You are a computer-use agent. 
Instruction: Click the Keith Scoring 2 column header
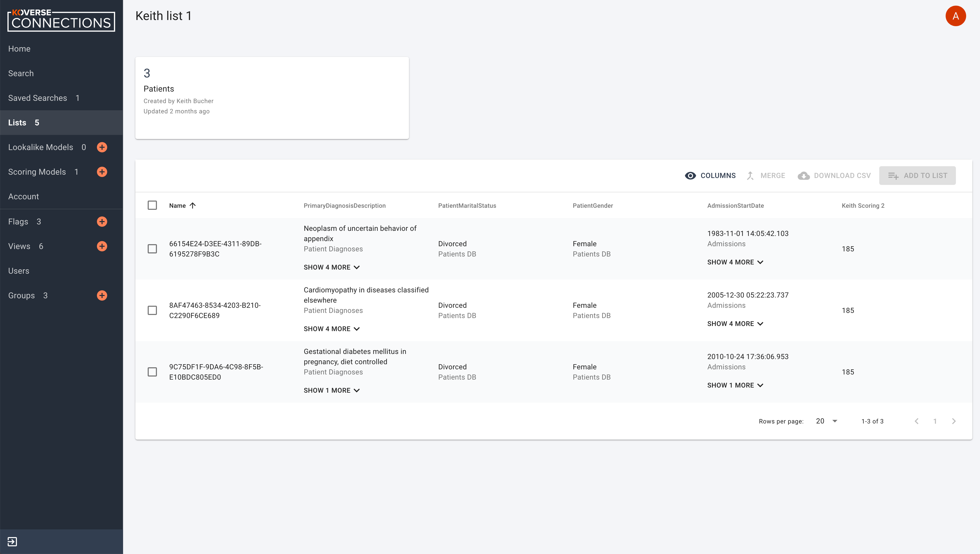click(863, 206)
